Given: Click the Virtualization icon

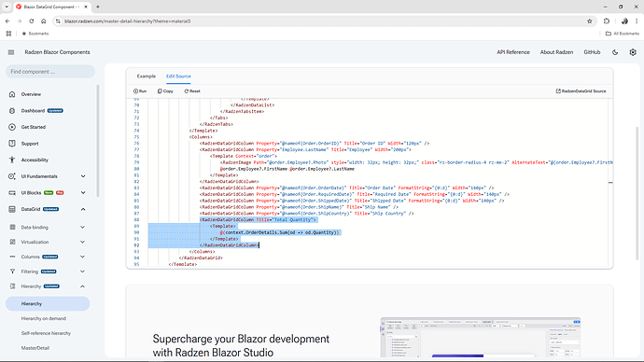Looking at the screenshot, I should click(12, 242).
